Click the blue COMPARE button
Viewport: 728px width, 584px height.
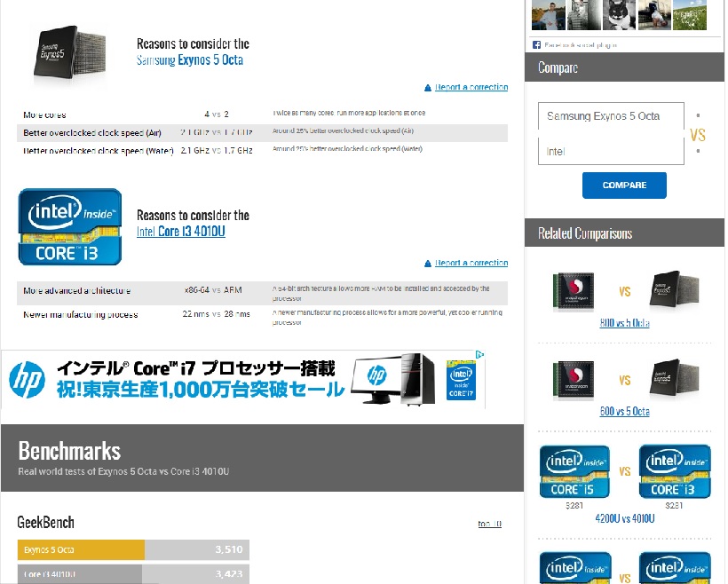(x=624, y=185)
